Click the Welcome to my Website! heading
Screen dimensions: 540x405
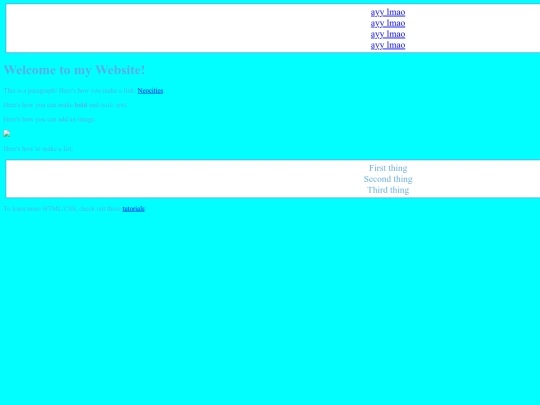pos(74,70)
